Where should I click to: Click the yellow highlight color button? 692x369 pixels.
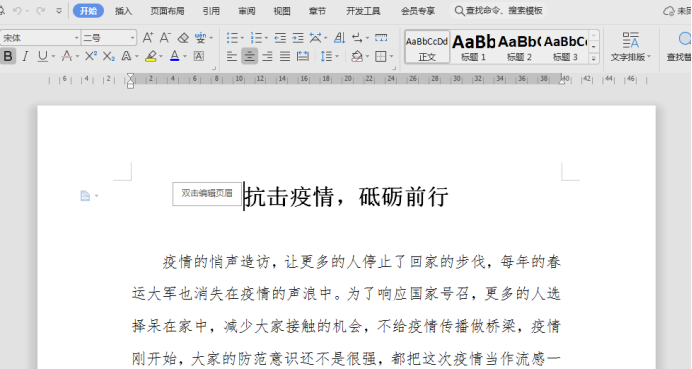point(150,56)
